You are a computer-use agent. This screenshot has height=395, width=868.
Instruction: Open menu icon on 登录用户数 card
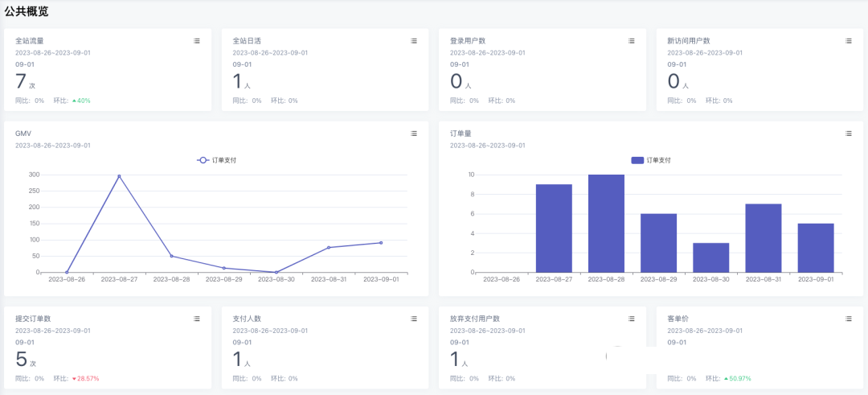(x=632, y=41)
